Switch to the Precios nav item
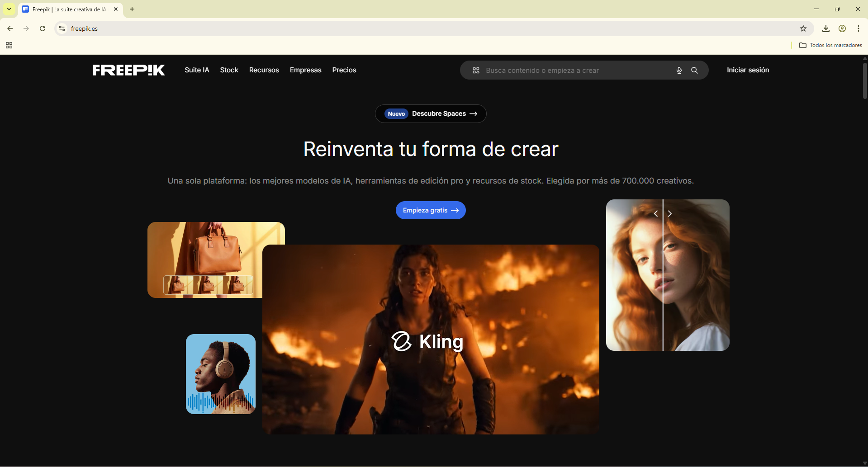This screenshot has height=467, width=868. [344, 70]
